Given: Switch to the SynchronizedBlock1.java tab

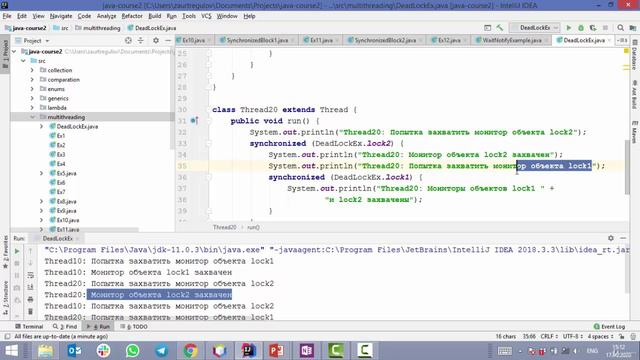Looking at the screenshot, I should tap(257, 40).
